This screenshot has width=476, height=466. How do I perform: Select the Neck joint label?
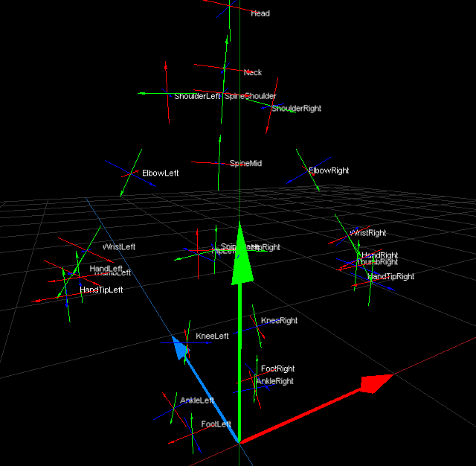tap(253, 72)
